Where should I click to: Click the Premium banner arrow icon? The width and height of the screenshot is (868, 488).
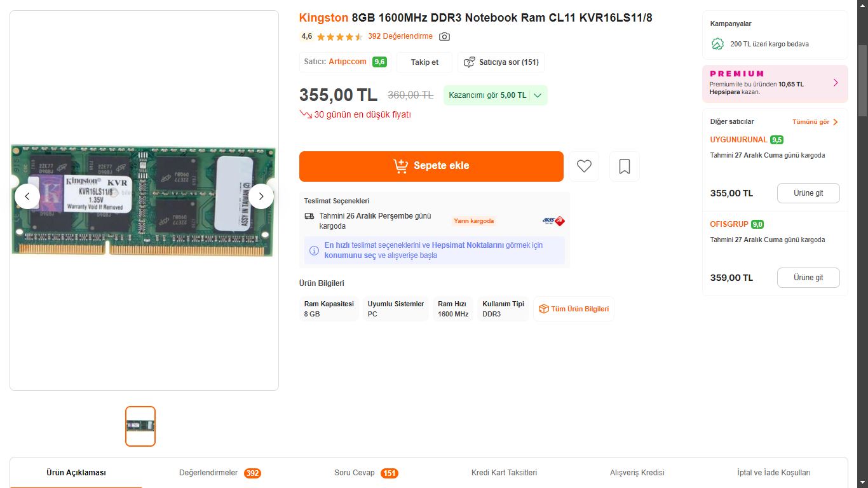[x=836, y=83]
